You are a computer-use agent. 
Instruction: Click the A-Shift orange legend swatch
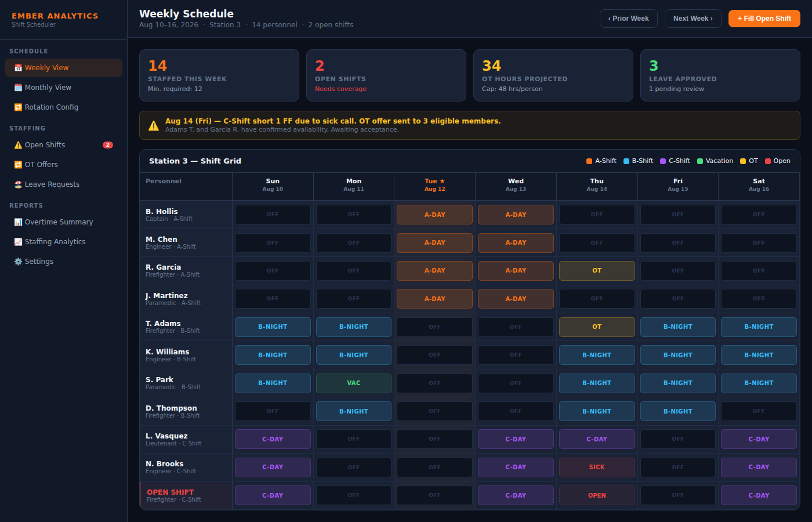tap(589, 161)
